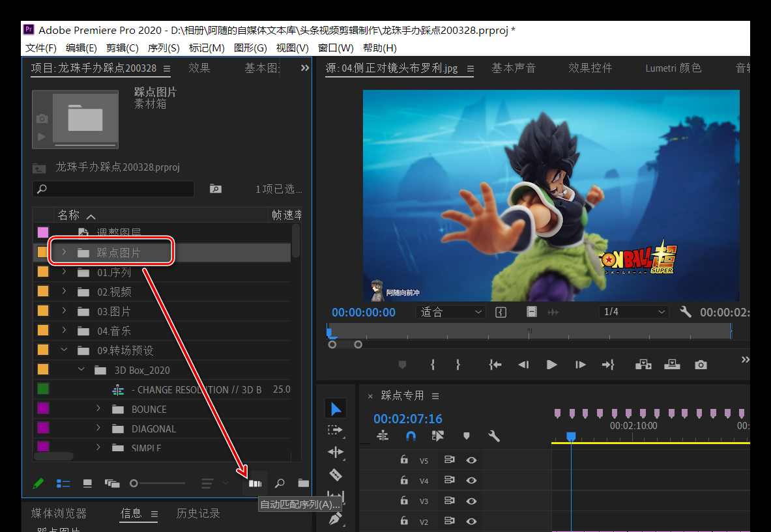Toggle V5 track output eye
This screenshot has height=532, width=771.
(x=471, y=460)
